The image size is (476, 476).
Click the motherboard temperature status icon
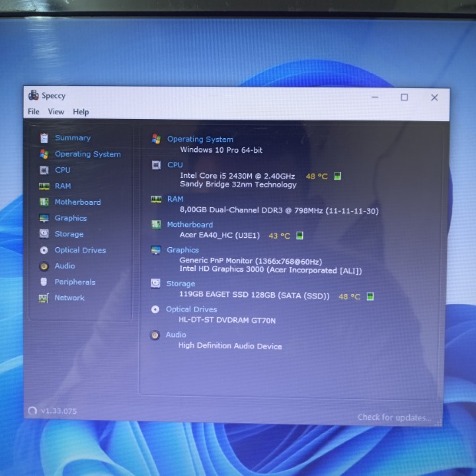(299, 235)
